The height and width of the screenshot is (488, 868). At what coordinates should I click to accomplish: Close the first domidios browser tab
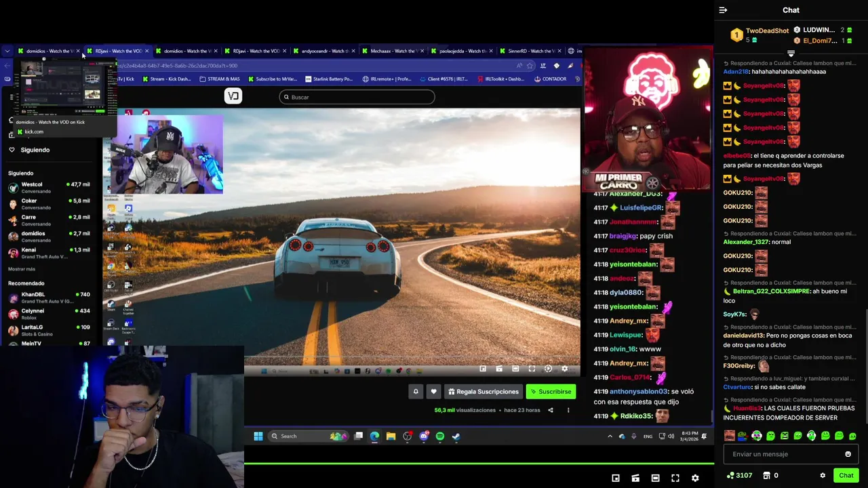(78, 51)
